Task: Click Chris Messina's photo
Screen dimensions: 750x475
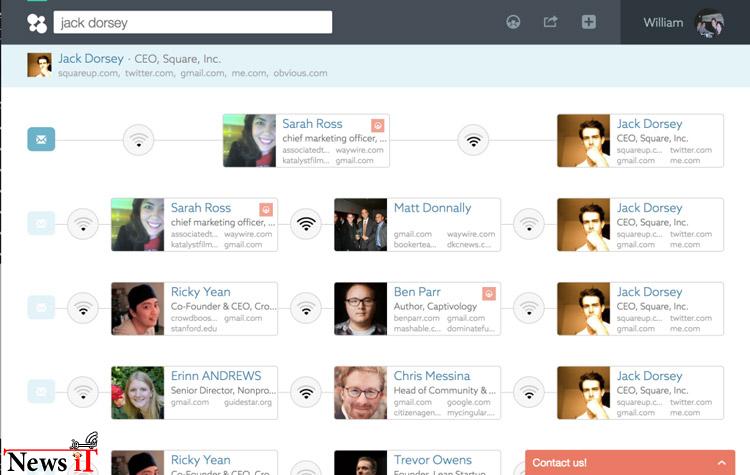Action: coord(361,393)
